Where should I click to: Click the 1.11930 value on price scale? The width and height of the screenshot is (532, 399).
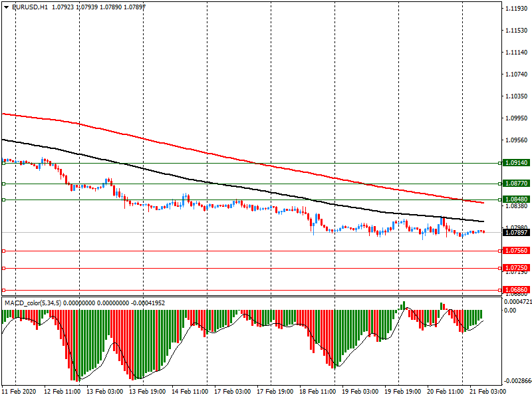(516, 9)
